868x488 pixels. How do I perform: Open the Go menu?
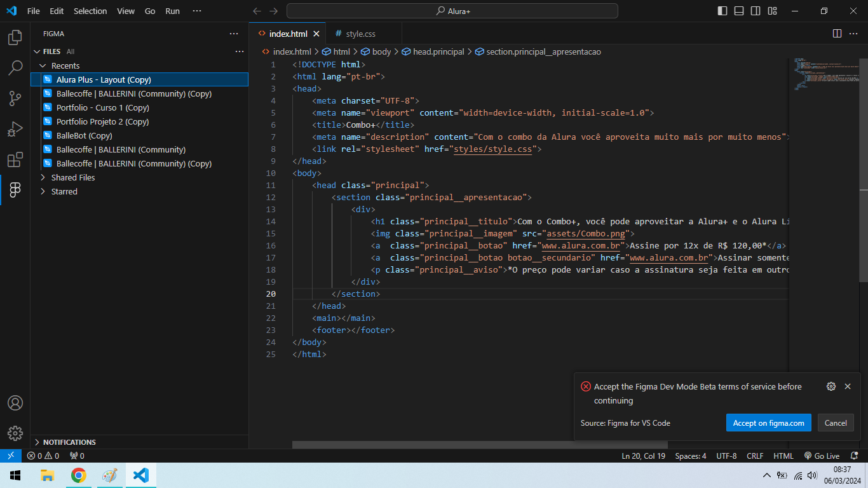point(150,11)
